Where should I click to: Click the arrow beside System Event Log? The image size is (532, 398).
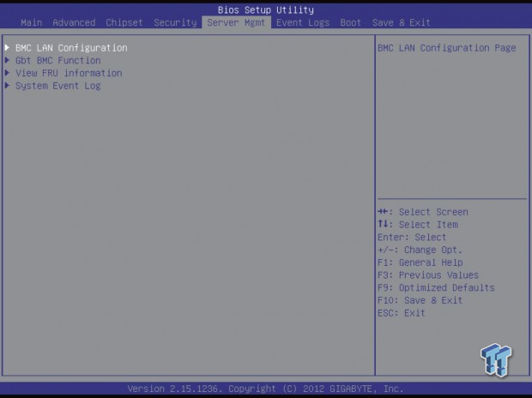coord(7,85)
